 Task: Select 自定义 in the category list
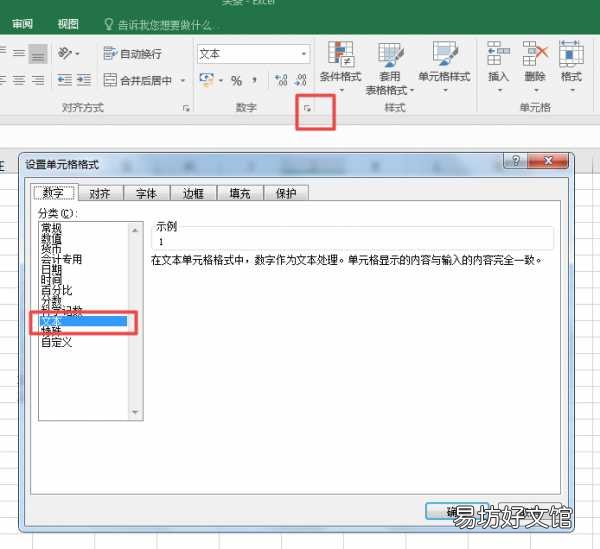(x=56, y=342)
